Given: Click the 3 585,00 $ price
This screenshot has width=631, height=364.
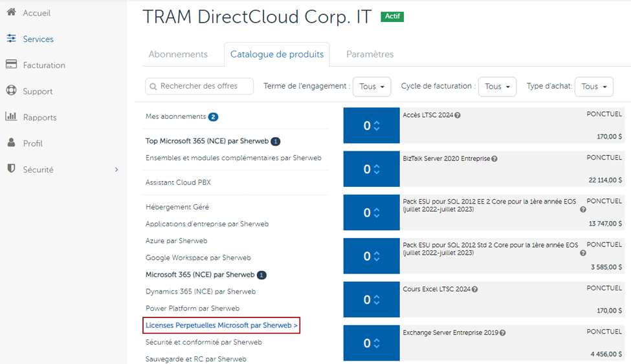Looking at the screenshot, I should coord(606,267).
